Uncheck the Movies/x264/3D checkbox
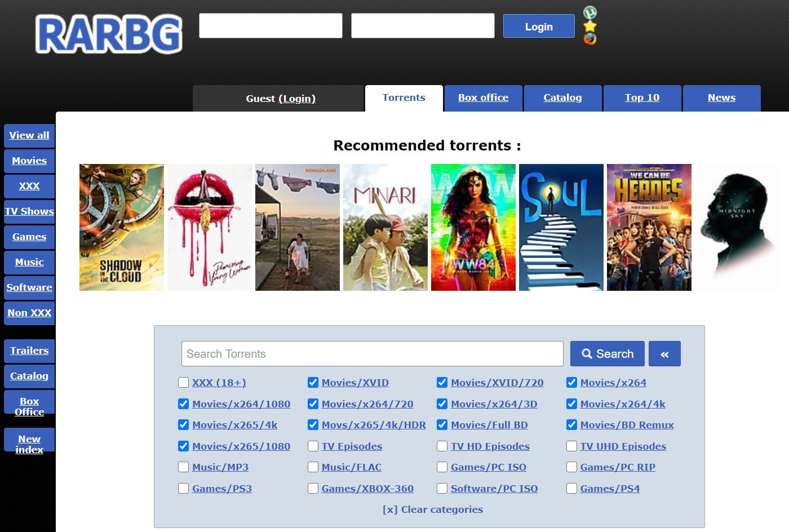Screen dimensions: 789x532 (442, 404)
